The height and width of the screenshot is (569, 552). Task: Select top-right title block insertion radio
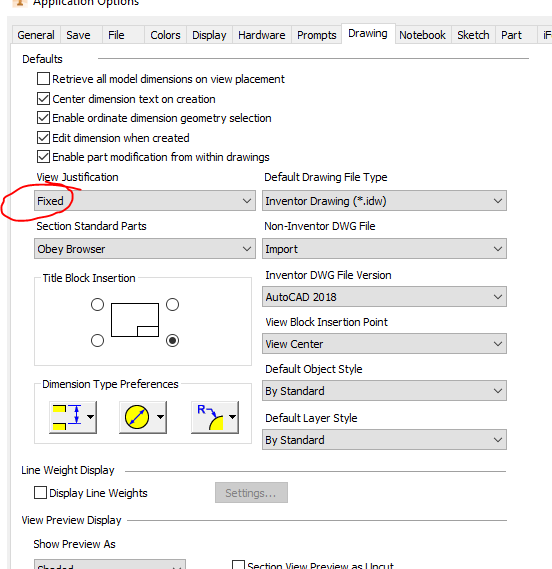click(172, 304)
